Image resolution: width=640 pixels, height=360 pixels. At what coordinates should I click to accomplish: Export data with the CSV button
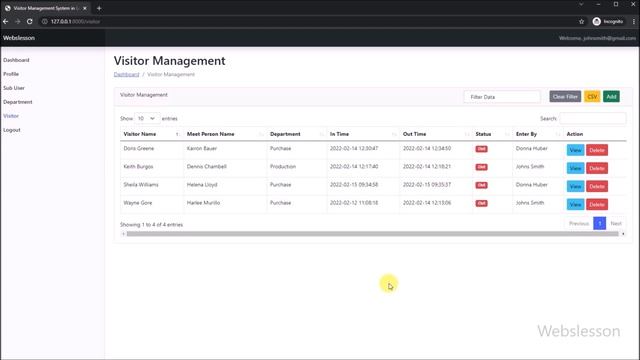pyautogui.click(x=592, y=97)
